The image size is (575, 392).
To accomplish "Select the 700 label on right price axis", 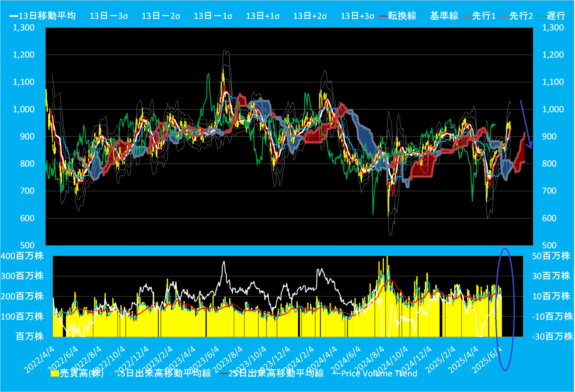I will [549, 191].
